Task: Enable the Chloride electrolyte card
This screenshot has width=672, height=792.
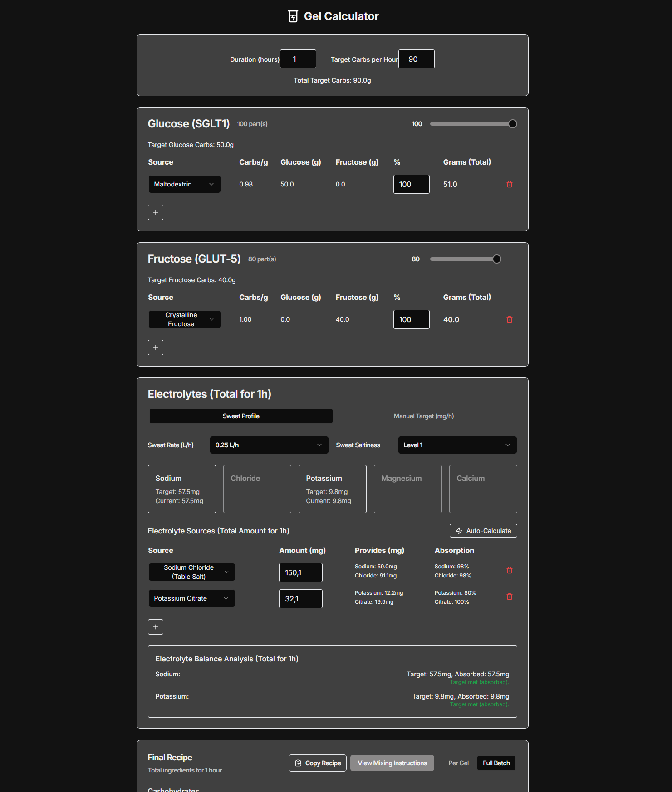Action: tap(257, 489)
